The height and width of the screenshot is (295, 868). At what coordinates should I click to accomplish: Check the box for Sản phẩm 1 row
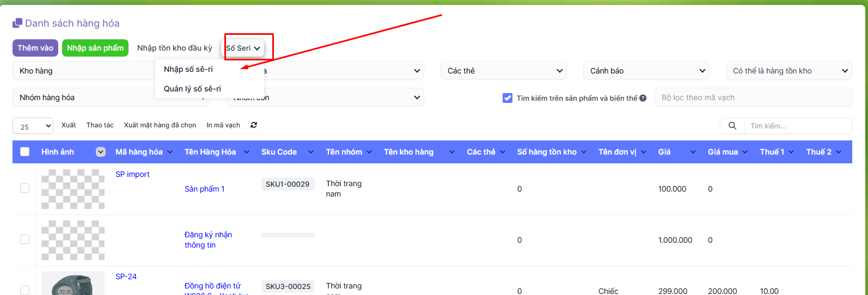coord(25,188)
